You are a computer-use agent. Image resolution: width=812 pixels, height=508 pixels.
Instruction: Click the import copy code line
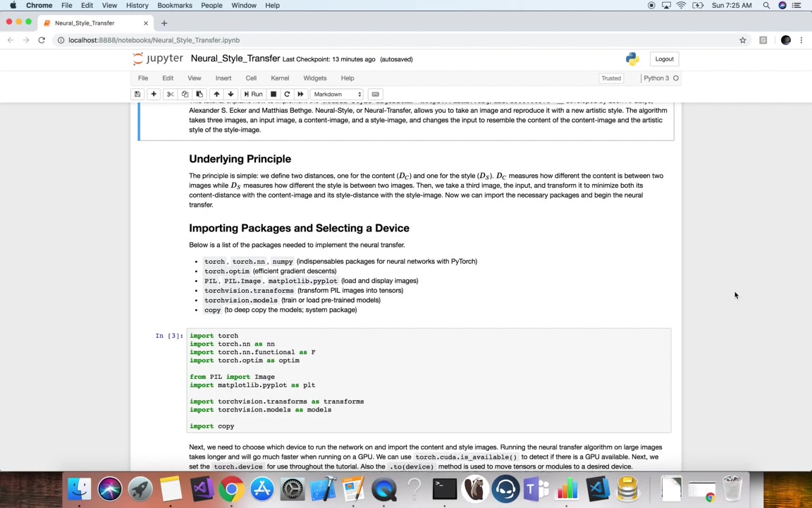[x=211, y=426]
